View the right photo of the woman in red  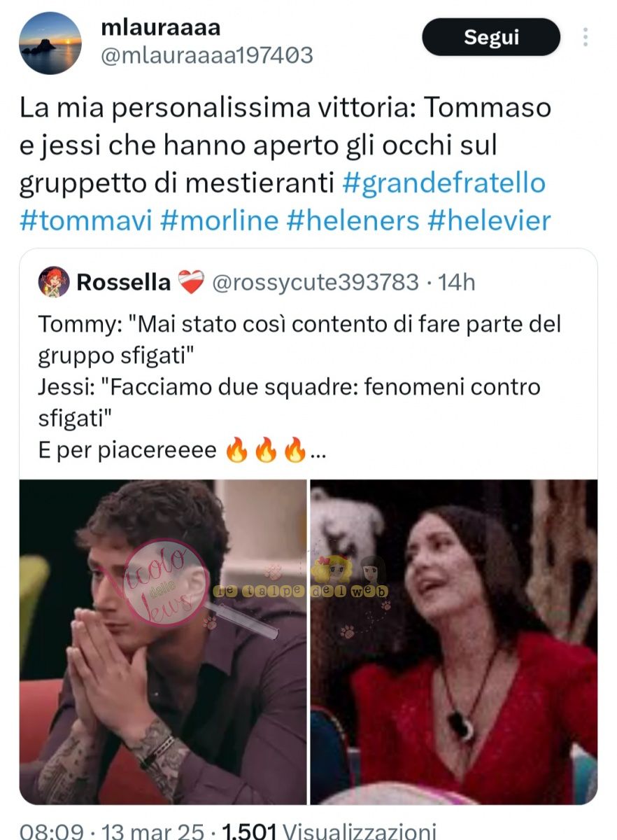pyautogui.click(x=454, y=642)
